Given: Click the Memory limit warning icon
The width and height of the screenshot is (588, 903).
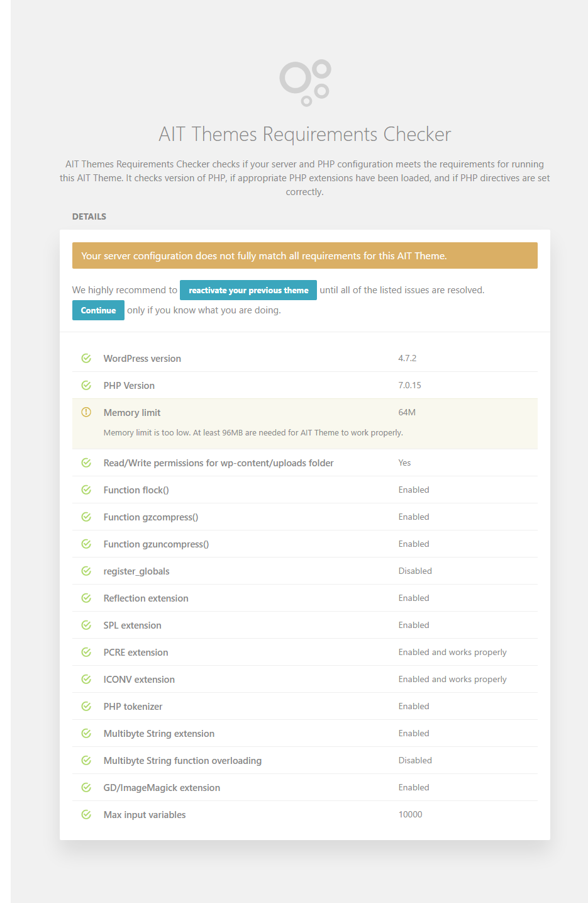Looking at the screenshot, I should (86, 412).
